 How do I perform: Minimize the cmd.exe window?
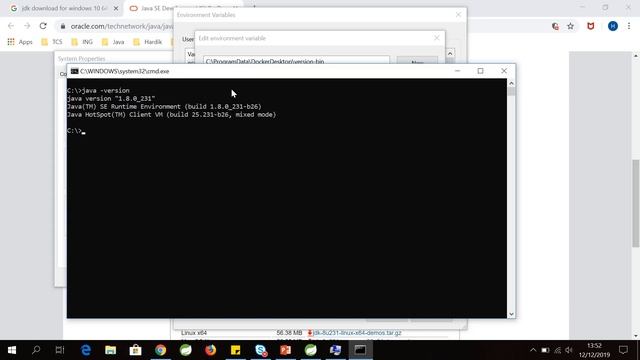click(x=458, y=71)
